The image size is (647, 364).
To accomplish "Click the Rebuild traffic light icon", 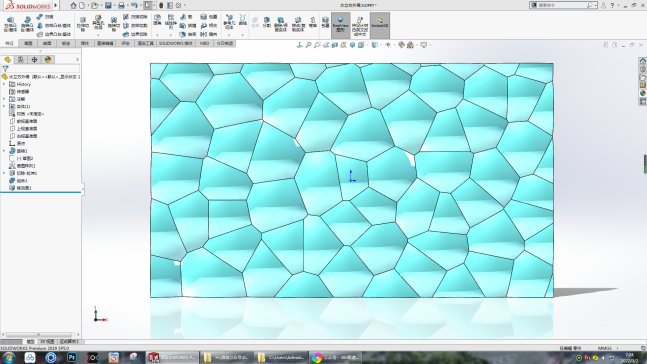I will [x=161, y=5].
